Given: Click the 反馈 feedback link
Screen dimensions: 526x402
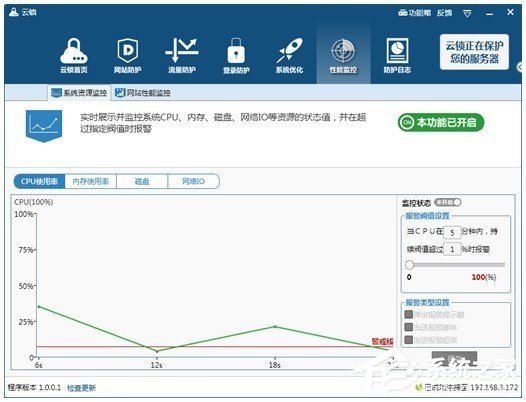Looking at the screenshot, I should tap(444, 13).
